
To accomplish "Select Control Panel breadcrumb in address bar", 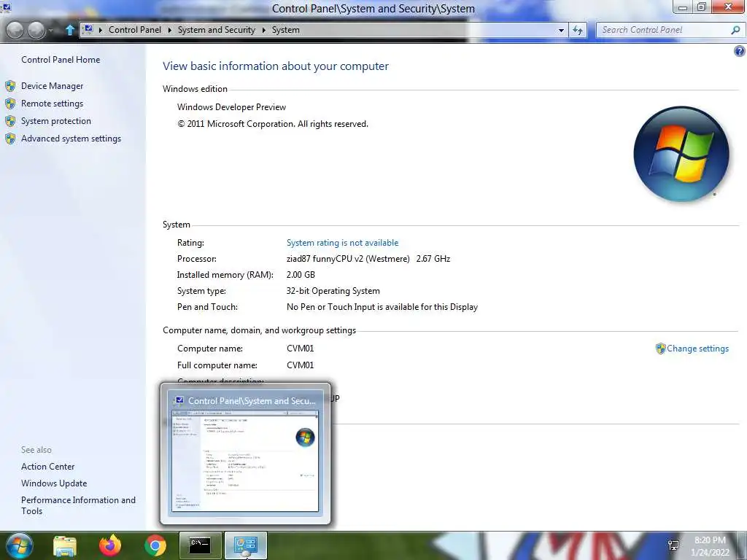I will click(x=135, y=29).
